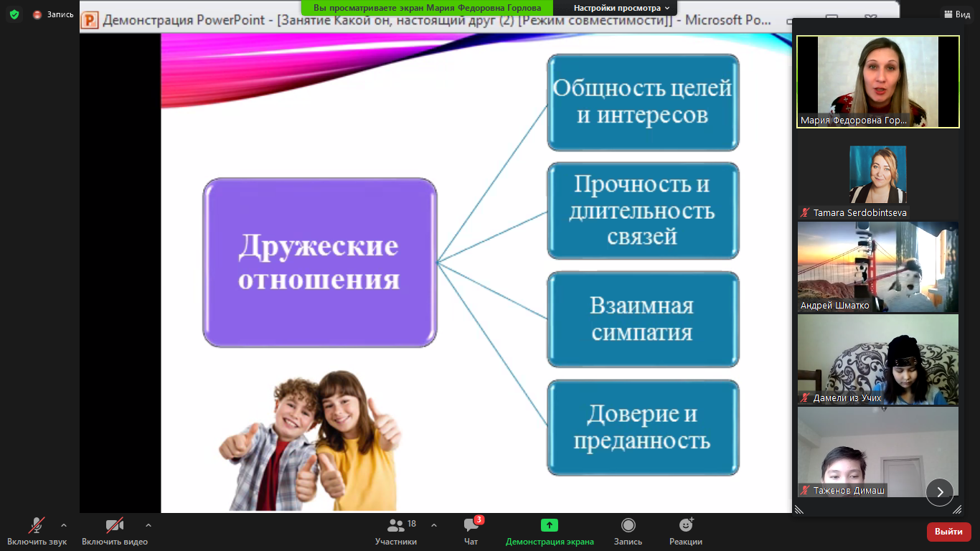Click the participant count 18
Viewport: 980px width, 551px height.
[412, 524]
